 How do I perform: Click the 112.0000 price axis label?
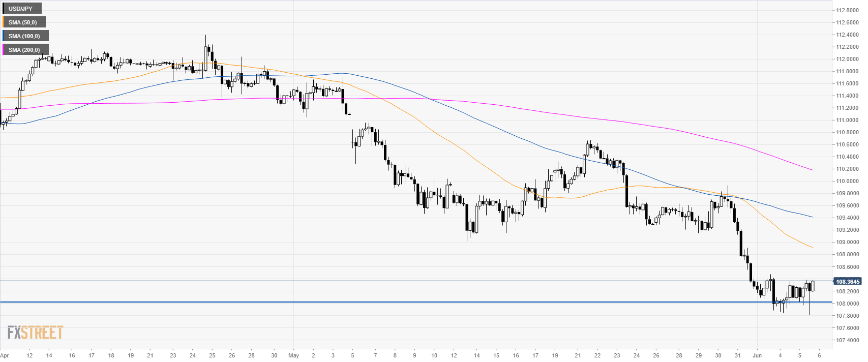tap(848, 59)
